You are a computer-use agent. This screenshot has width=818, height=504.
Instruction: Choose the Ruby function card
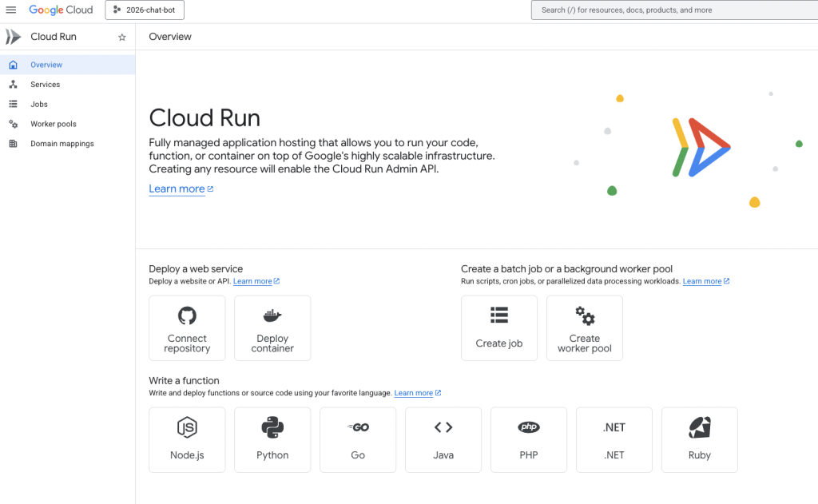pyautogui.click(x=700, y=440)
